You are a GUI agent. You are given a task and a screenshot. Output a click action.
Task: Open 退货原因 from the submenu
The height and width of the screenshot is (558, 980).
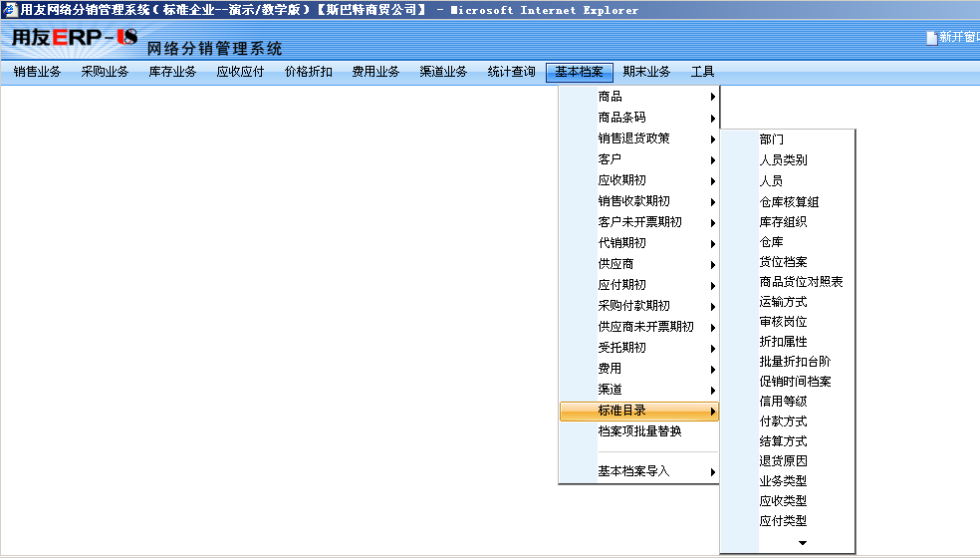click(783, 461)
